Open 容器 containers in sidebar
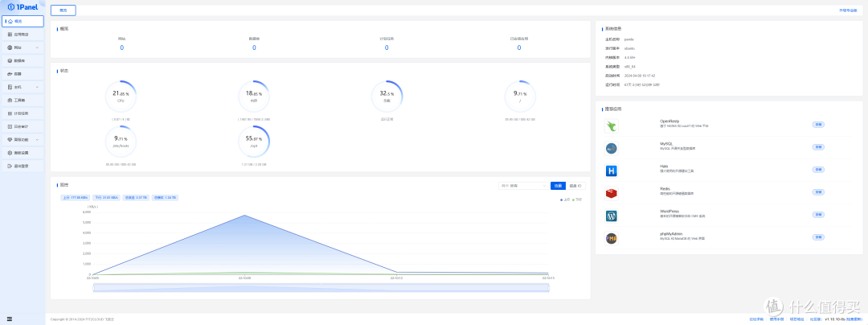Viewport: 868px width, 325px height. pos(23,74)
